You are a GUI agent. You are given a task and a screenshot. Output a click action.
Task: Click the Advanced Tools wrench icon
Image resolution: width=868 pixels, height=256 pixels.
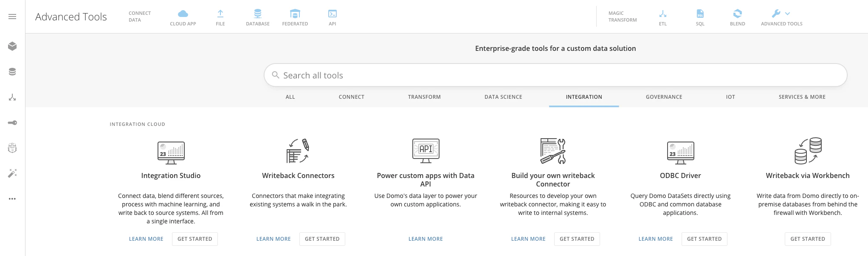pos(776,14)
